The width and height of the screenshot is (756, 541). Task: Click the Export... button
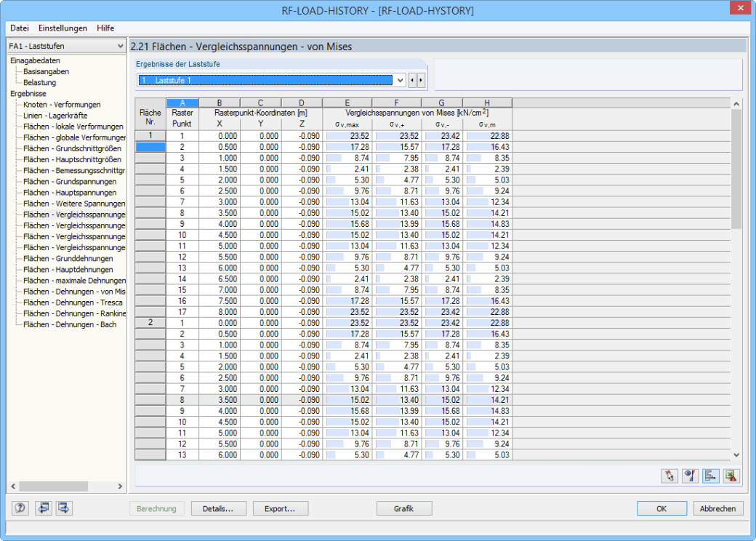point(280,508)
